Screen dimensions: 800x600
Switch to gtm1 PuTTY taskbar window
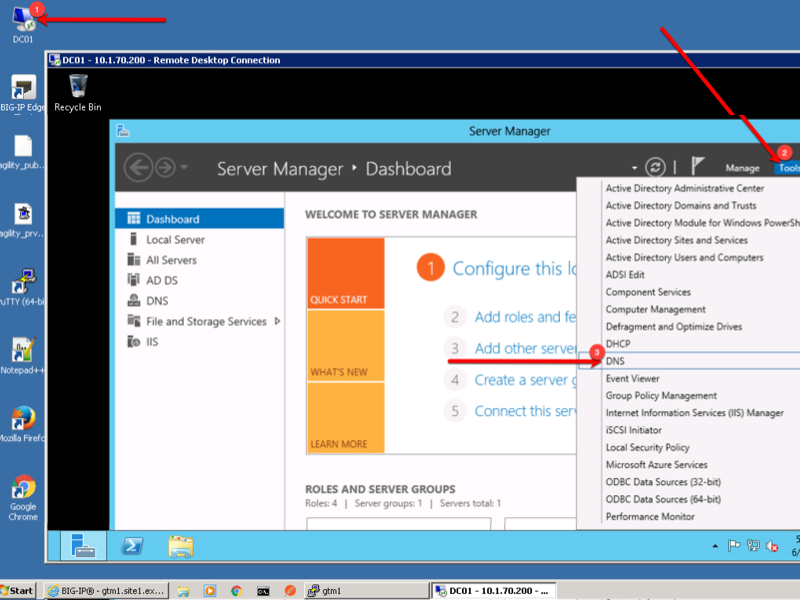(x=366, y=591)
